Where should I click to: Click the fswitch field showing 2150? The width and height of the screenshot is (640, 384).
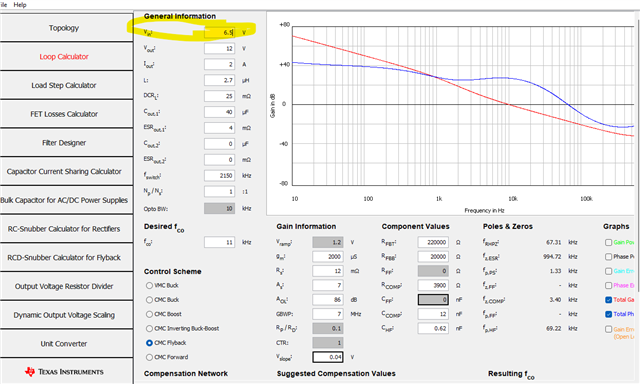tap(220, 175)
